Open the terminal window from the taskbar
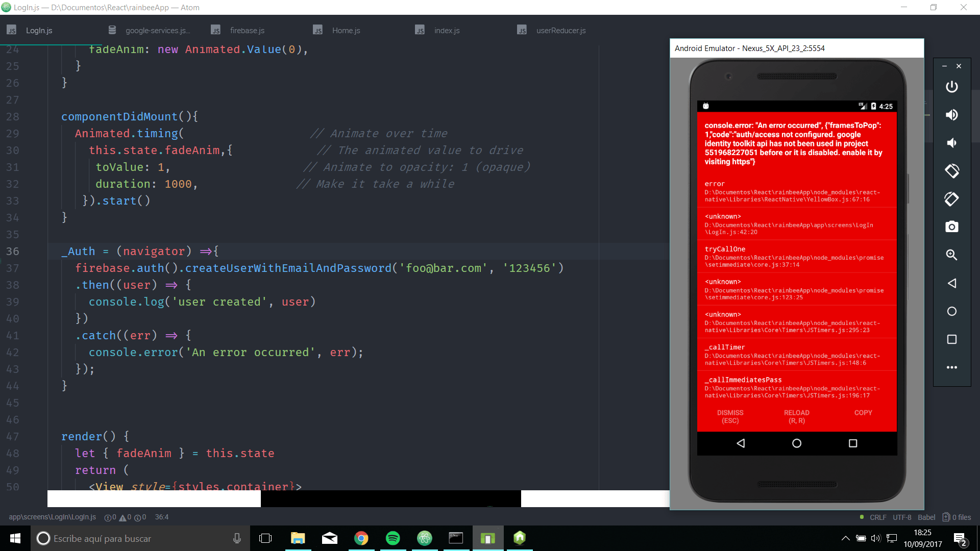 pos(456,538)
